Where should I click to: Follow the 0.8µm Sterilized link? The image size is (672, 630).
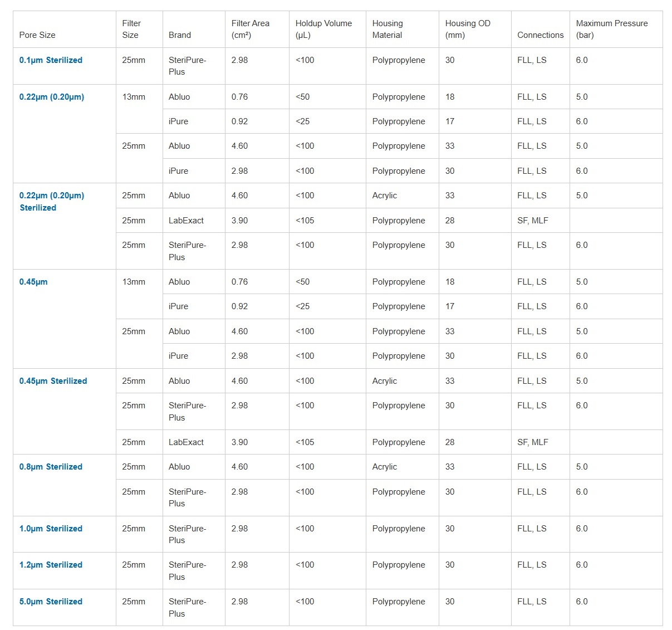click(51, 467)
